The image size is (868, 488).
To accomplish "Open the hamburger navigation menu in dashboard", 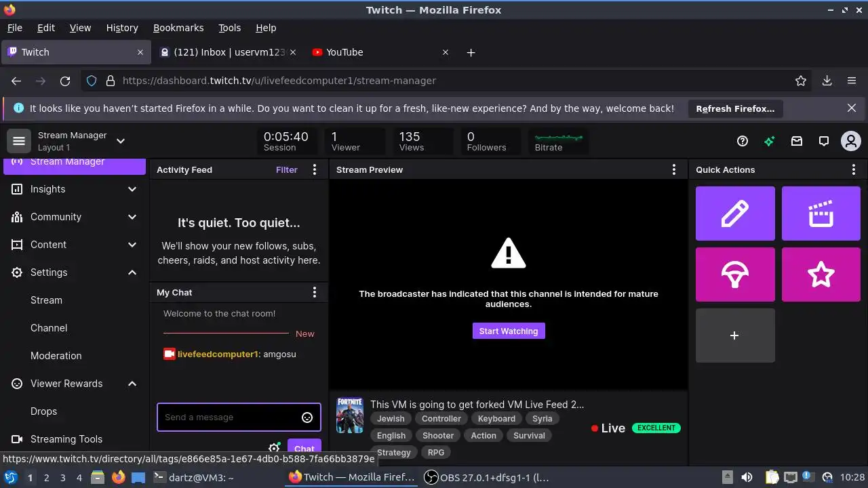I will point(19,141).
